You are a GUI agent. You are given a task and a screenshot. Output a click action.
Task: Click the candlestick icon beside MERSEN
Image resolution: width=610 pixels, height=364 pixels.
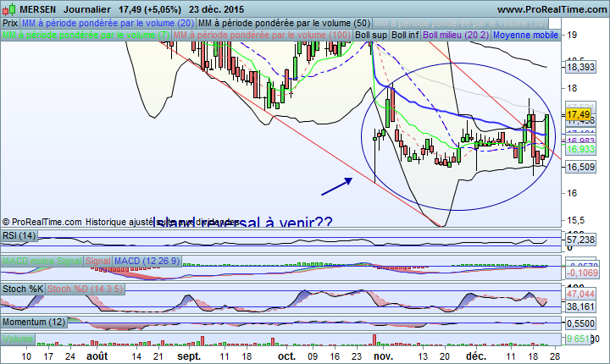tap(9, 8)
